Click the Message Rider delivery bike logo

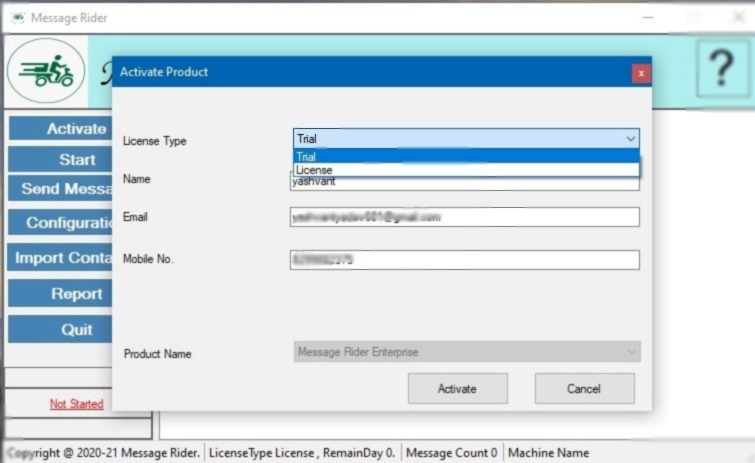click(46, 71)
